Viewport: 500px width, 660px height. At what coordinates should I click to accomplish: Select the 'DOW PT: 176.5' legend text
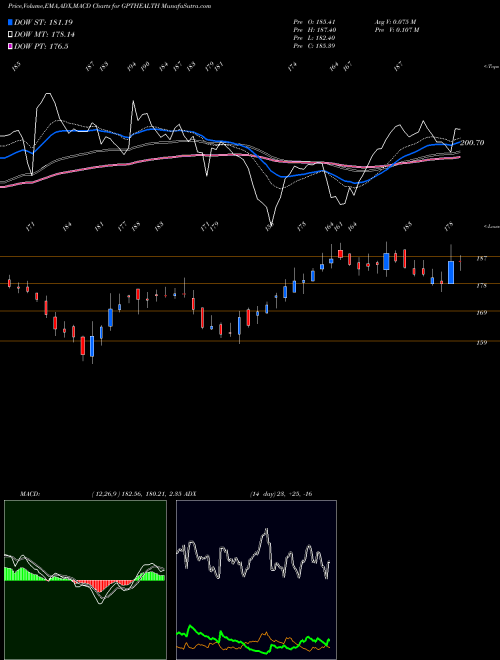tap(41, 46)
